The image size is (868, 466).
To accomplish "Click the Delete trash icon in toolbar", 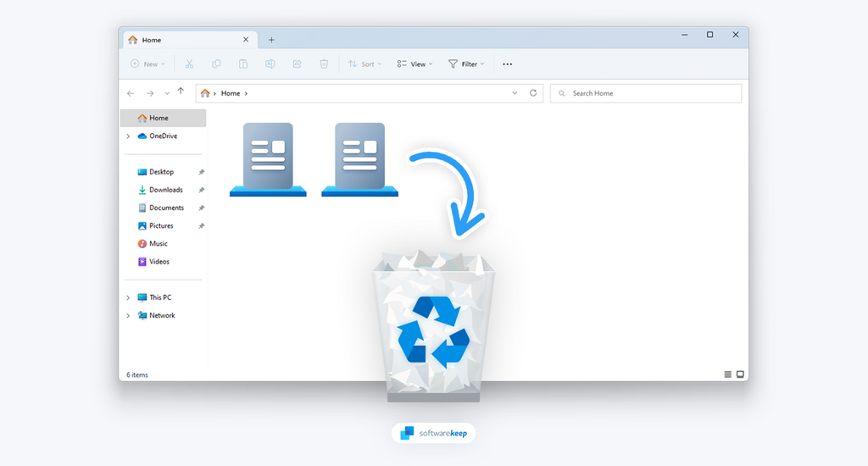I will coord(324,64).
